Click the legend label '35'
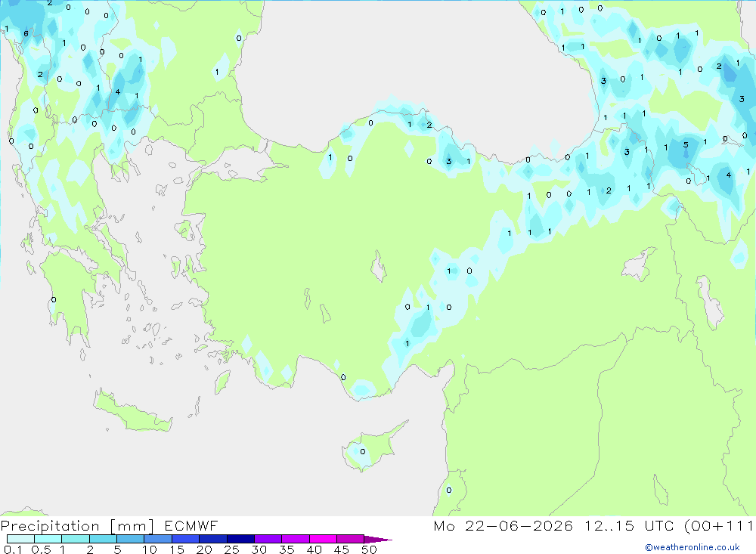The image size is (756, 554). (x=287, y=549)
